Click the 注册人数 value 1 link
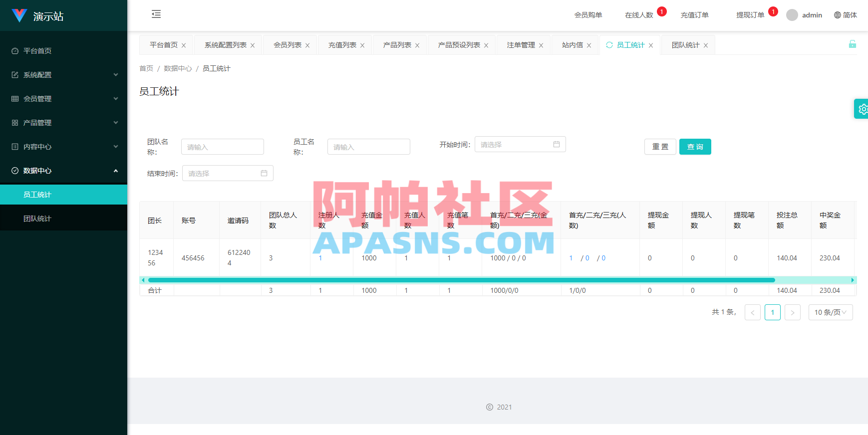Image resolution: width=868 pixels, height=435 pixels. [x=320, y=258]
